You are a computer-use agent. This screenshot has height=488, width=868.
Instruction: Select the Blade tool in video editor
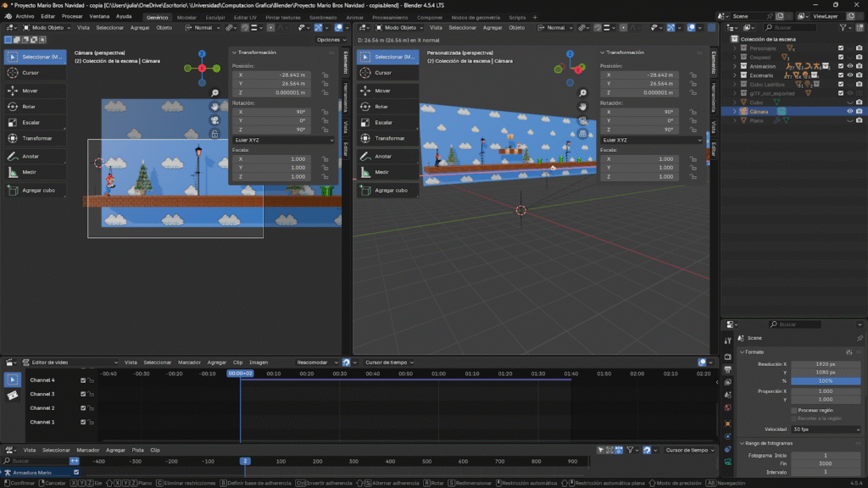tap(13, 396)
